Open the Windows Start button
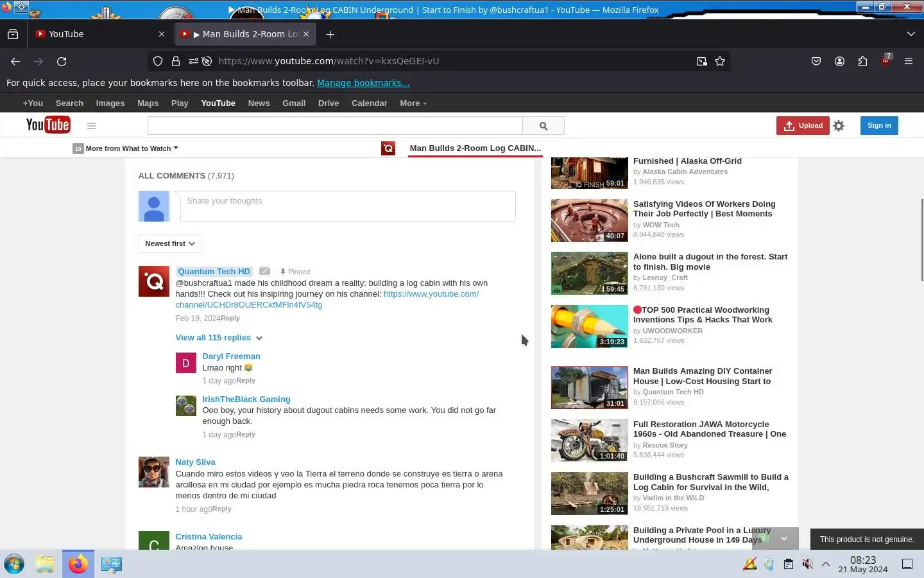Screen dimensions: 924x578 (14, 564)
